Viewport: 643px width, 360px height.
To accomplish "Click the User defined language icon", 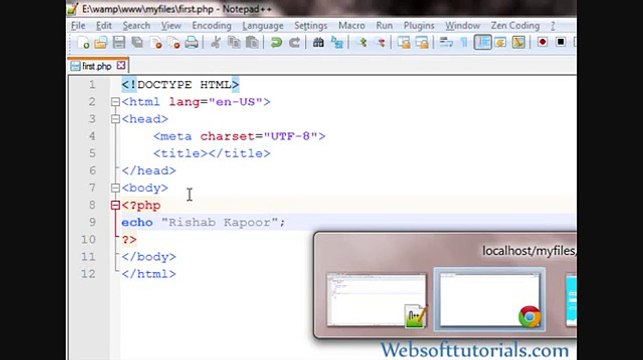I will 500,42.
